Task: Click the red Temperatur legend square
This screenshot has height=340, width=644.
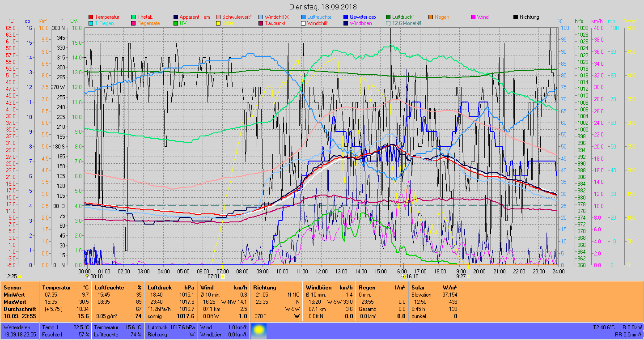Action: click(x=91, y=17)
